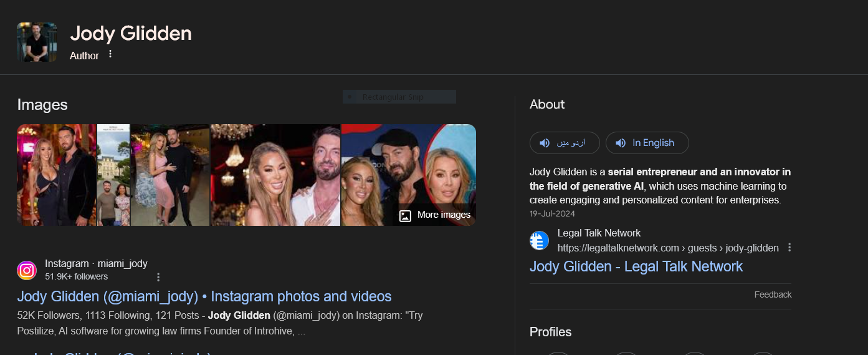
Task: Click the Images section heading
Action: (42, 105)
